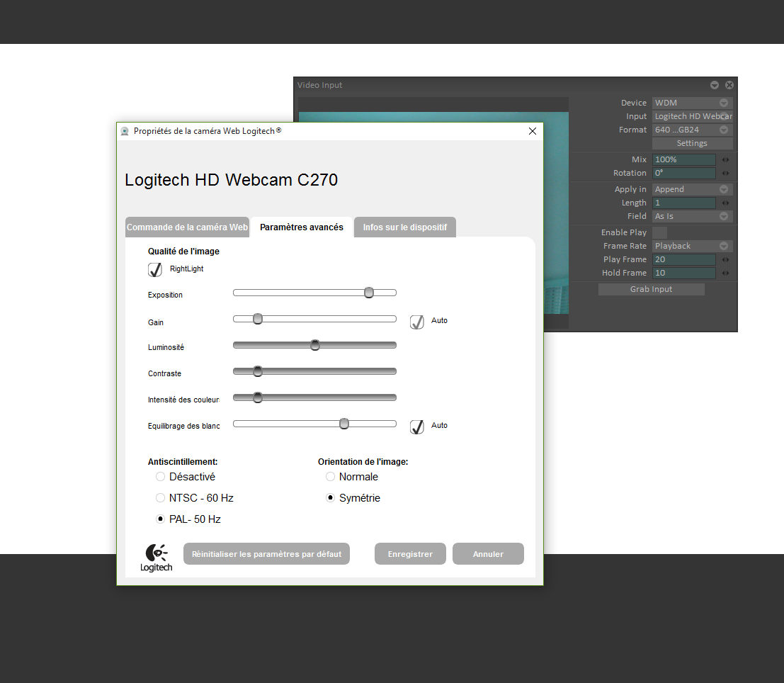Toggle the RightLight checkbox

[155, 270]
